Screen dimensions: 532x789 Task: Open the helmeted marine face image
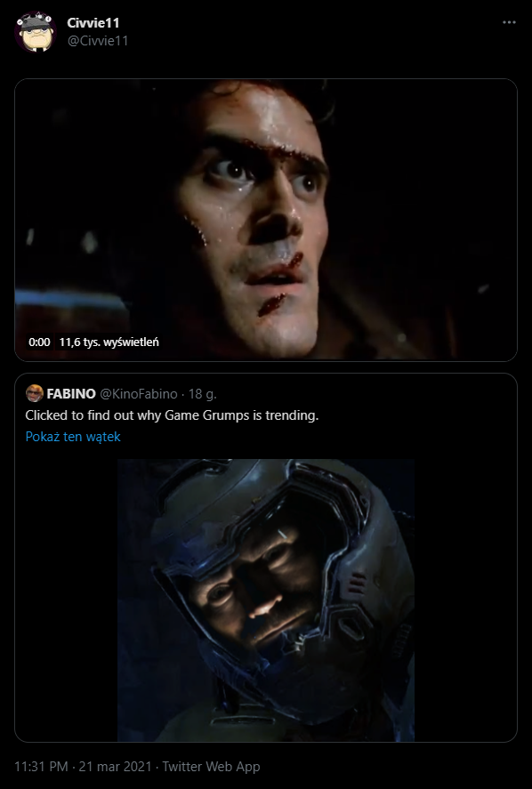pyautogui.click(x=266, y=600)
